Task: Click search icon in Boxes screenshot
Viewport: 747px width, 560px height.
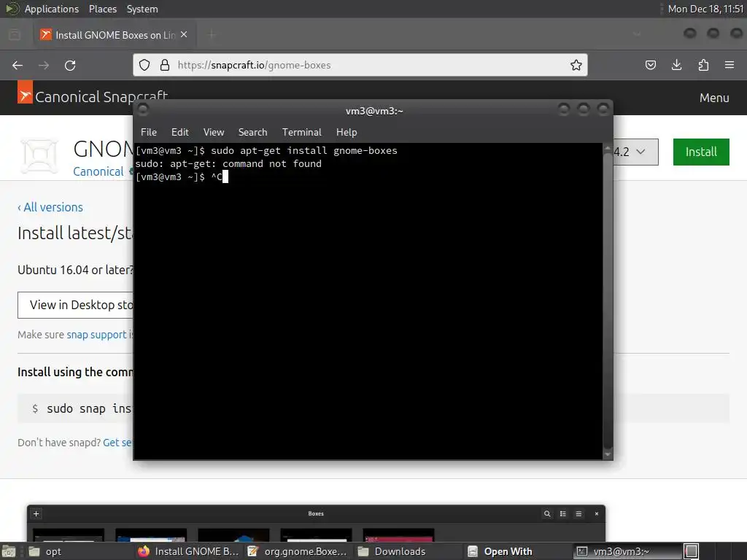Action: coord(547,514)
